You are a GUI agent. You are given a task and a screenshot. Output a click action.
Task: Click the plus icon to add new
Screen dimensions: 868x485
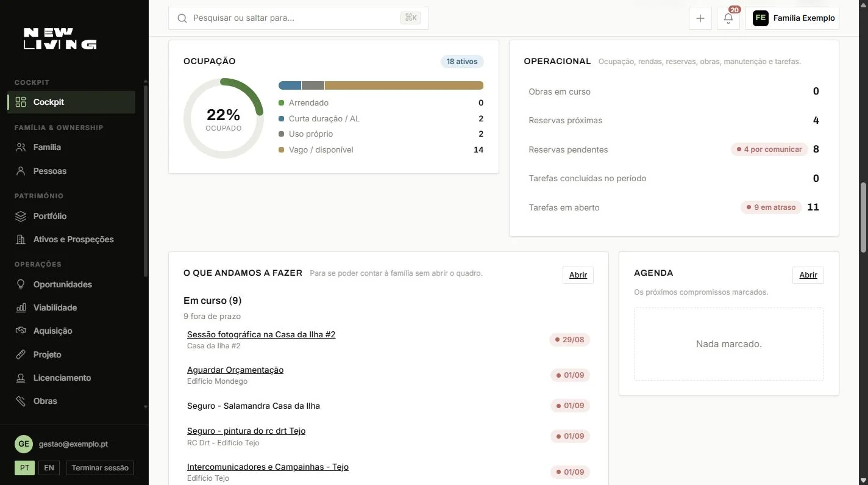700,18
